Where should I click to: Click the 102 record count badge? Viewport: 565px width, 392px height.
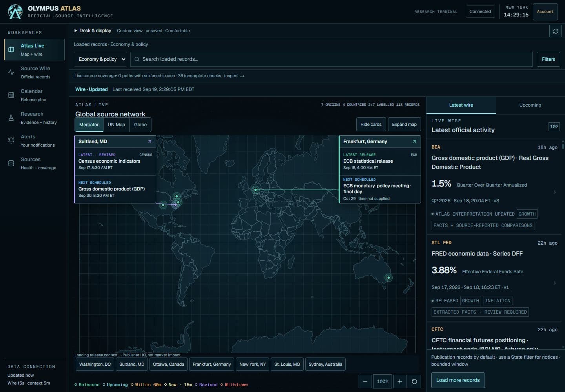pos(554,127)
